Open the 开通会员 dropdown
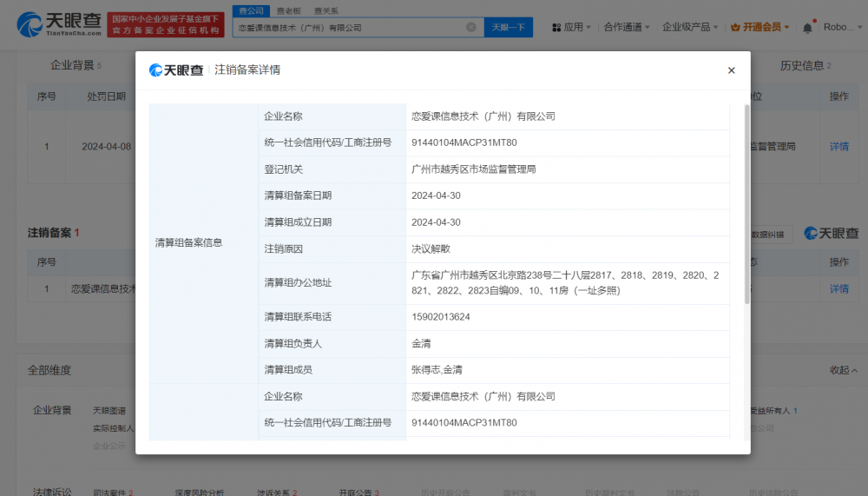Image resolution: width=868 pixels, height=496 pixels. (x=760, y=27)
